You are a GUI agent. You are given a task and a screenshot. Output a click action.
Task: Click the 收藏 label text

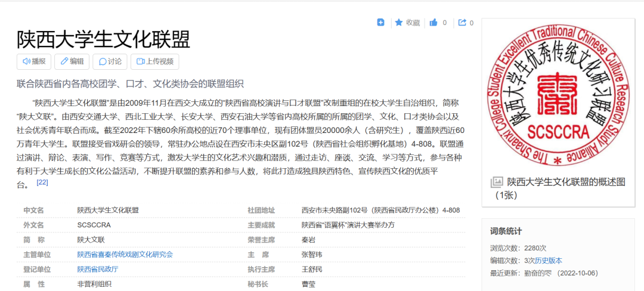point(413,23)
